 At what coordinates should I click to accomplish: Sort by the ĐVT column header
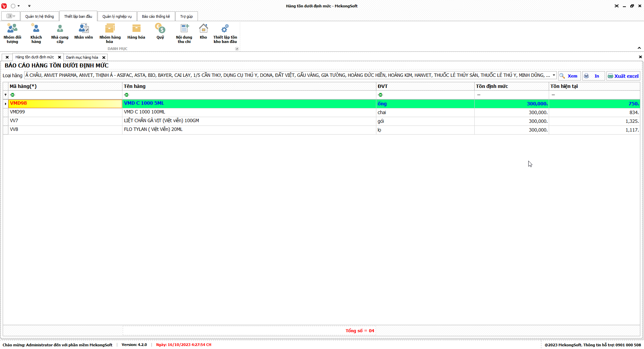pyautogui.click(x=425, y=87)
